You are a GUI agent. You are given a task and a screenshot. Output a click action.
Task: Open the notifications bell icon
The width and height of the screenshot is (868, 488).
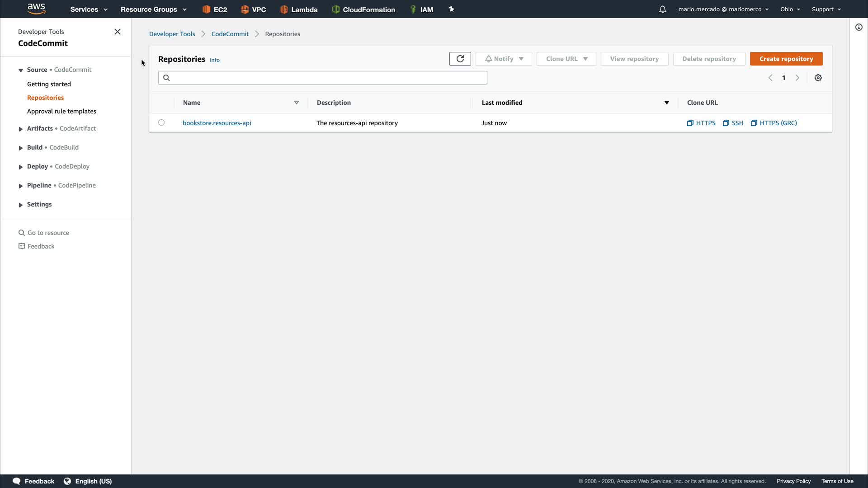pos(662,9)
